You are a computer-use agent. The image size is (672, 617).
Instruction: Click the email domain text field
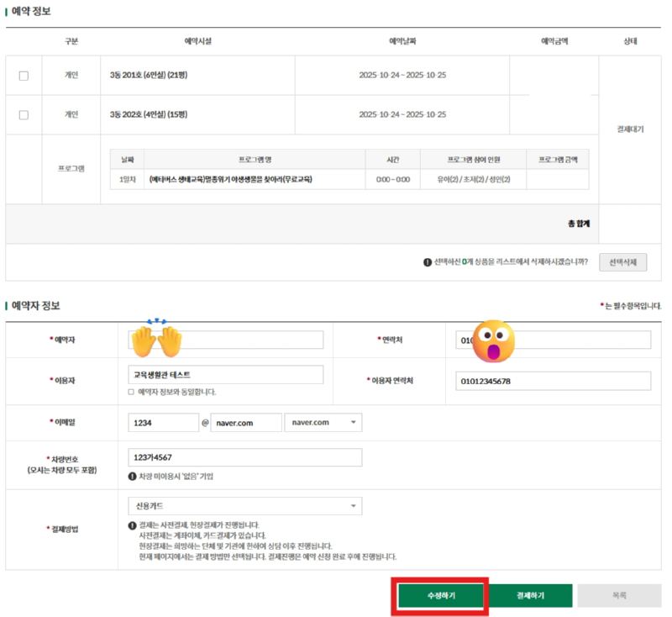tap(245, 422)
